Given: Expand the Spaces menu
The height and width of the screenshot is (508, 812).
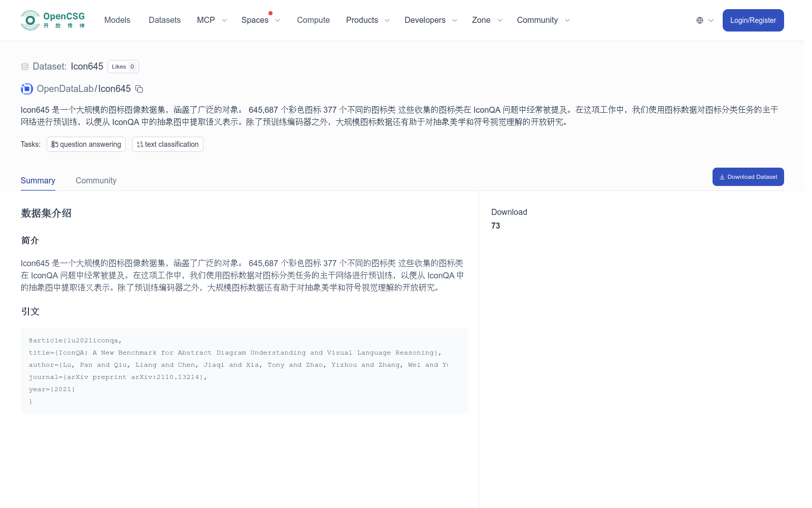Looking at the screenshot, I should [261, 20].
